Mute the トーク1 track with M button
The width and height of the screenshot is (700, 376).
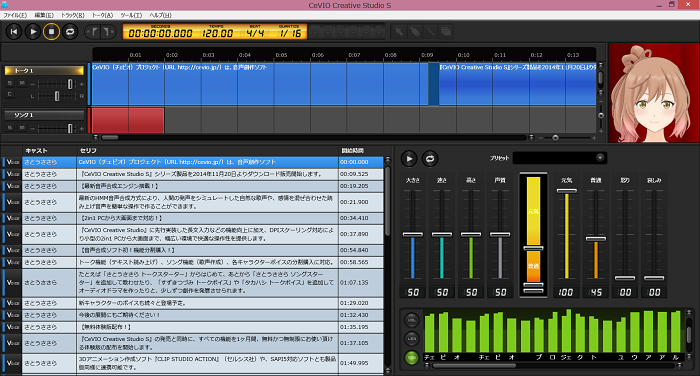22,84
